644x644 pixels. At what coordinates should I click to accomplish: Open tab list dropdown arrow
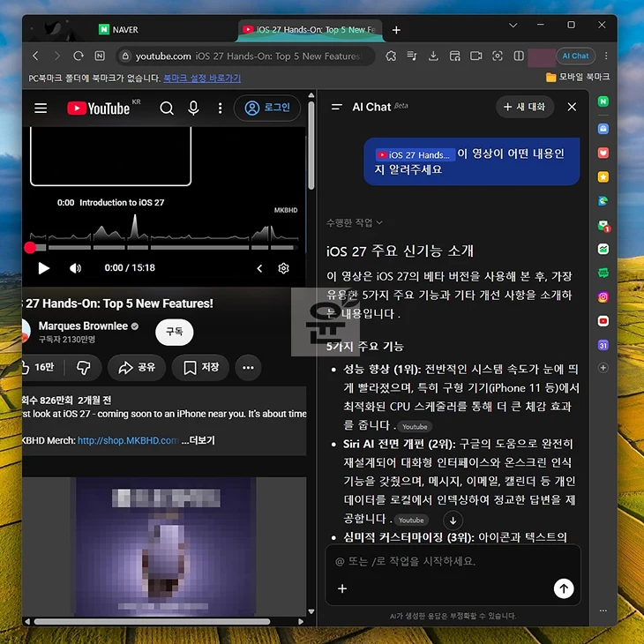click(x=513, y=25)
